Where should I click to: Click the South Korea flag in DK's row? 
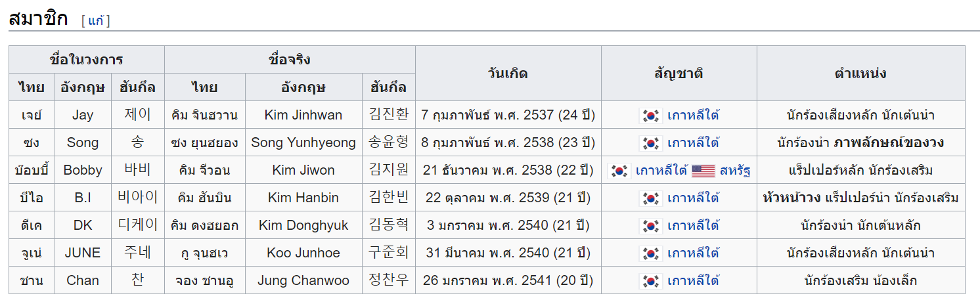[651, 226]
